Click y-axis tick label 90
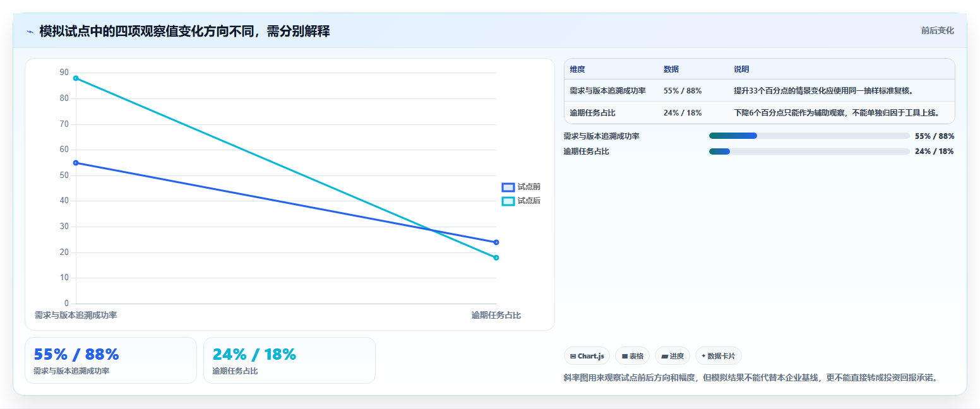 point(64,73)
